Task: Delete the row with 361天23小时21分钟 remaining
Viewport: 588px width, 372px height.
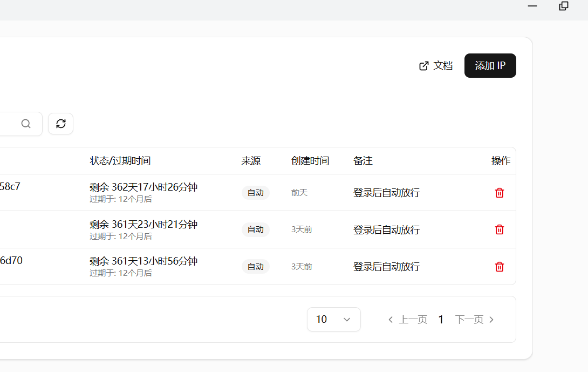Action: (499, 229)
